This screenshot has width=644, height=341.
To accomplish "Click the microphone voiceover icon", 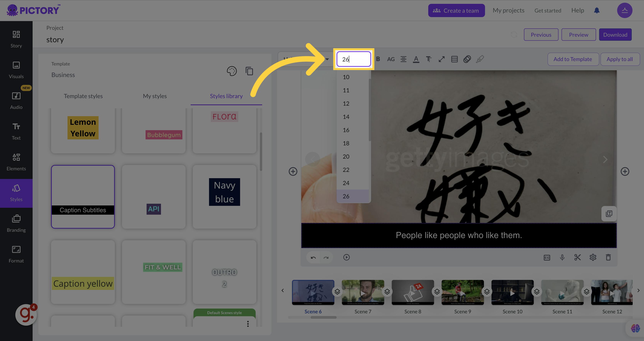I will tap(562, 257).
